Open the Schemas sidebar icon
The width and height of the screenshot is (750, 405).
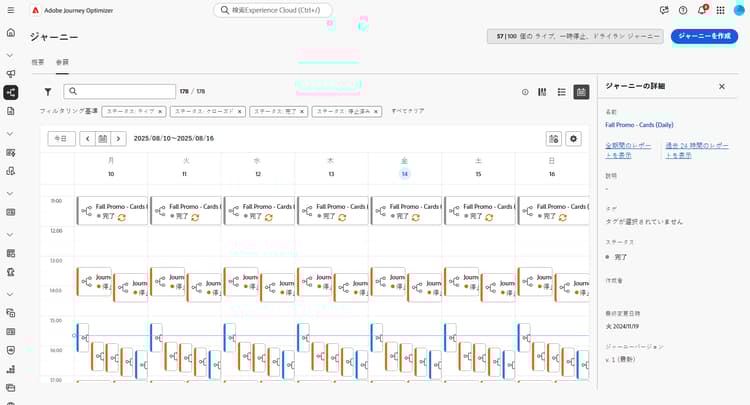(11, 253)
